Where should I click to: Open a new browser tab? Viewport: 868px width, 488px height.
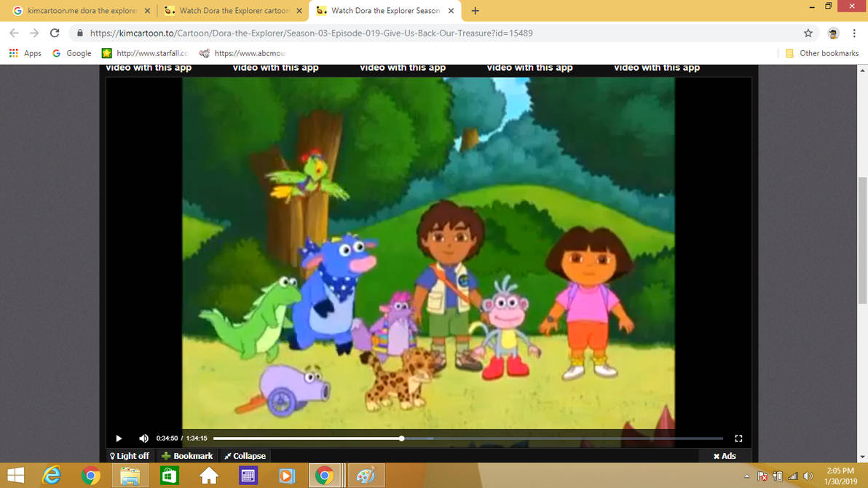(475, 10)
